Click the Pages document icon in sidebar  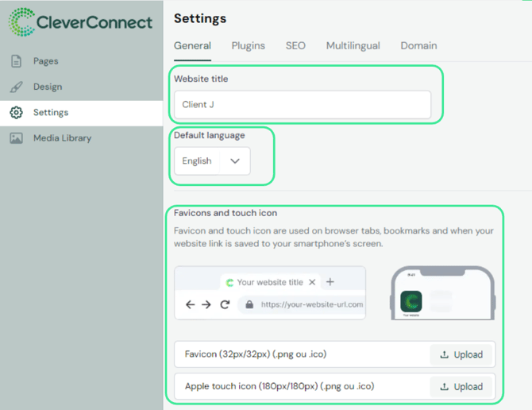(x=16, y=61)
